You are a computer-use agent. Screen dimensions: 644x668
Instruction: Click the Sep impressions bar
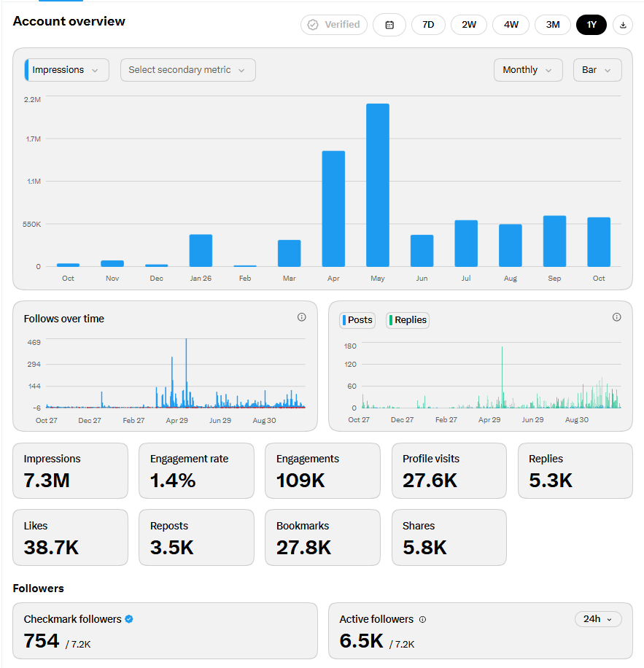pos(554,241)
